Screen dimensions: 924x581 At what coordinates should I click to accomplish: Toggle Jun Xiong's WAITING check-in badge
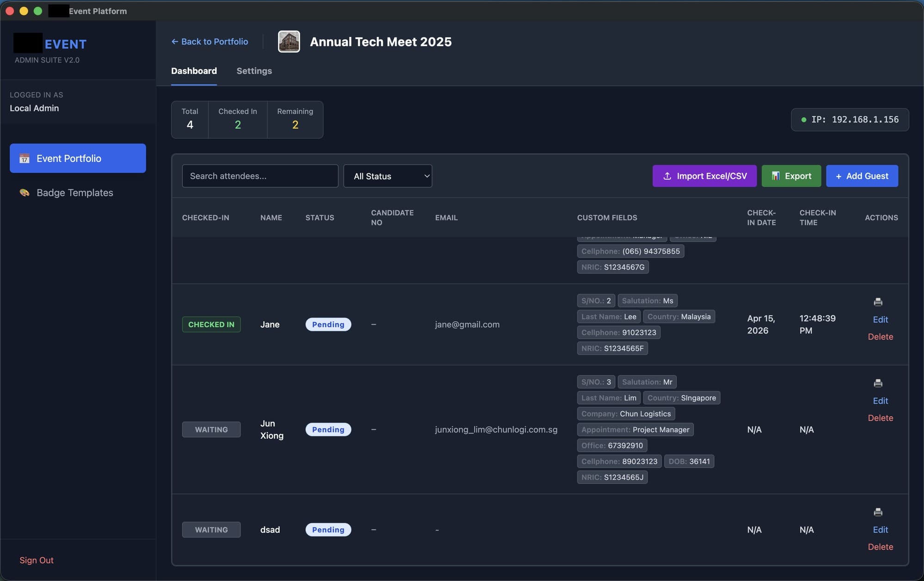(x=211, y=429)
